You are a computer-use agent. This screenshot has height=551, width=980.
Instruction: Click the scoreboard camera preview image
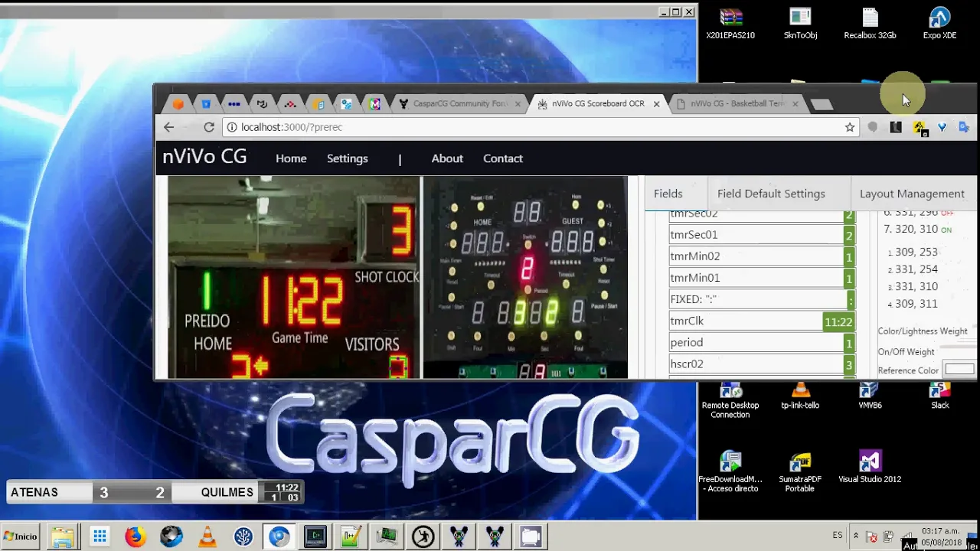coord(294,277)
